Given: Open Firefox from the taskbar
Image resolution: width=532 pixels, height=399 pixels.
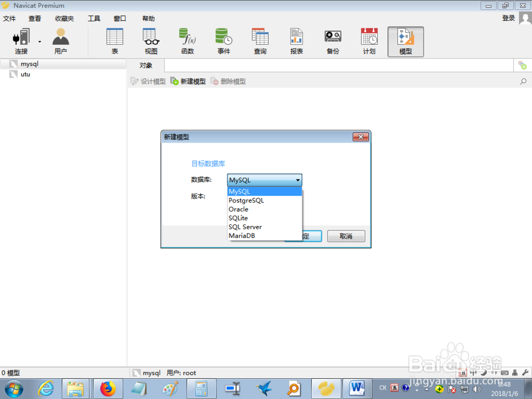Looking at the screenshot, I should 108,389.
